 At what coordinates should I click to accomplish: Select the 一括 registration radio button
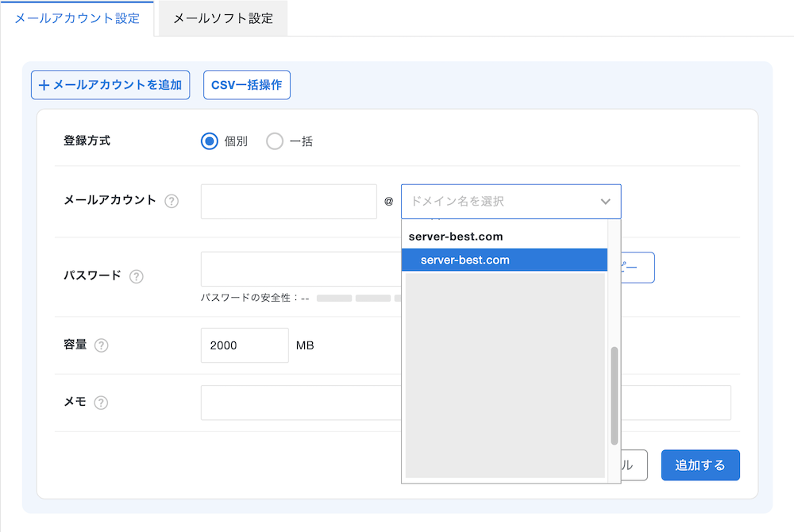pos(275,141)
